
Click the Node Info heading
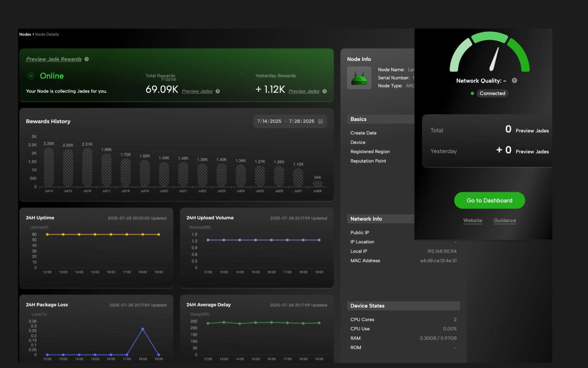[x=359, y=59]
